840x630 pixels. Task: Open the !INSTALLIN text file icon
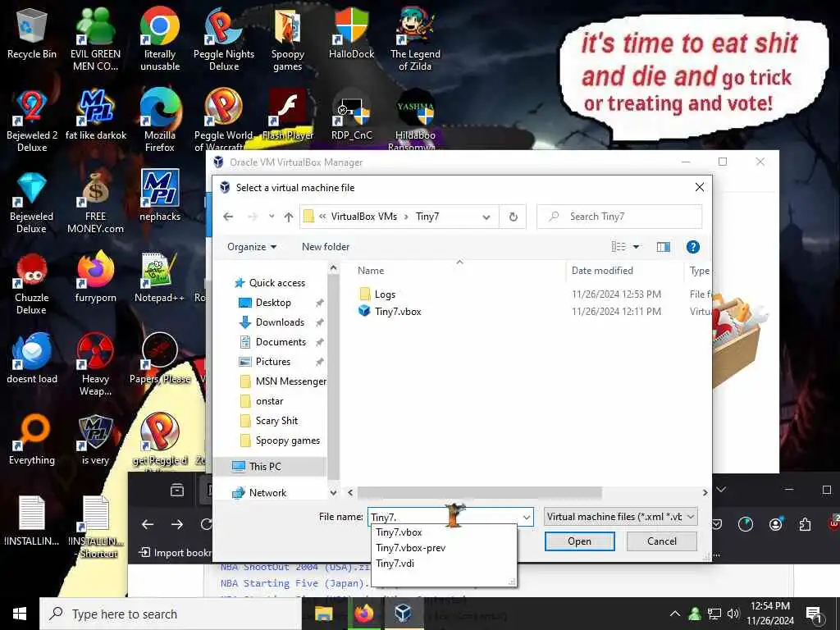[x=32, y=519]
